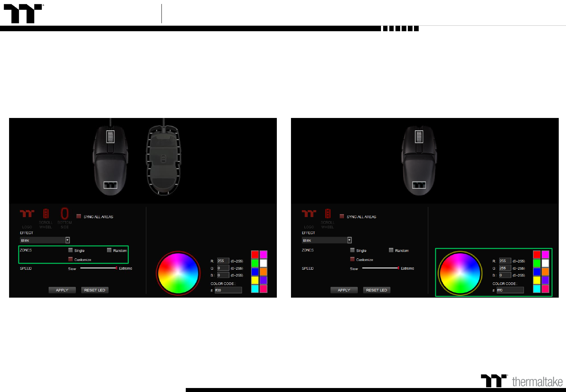Viewport: 566px width, 392px height.
Task: Click the color wheel with the yellow ring
Action: tap(460, 273)
